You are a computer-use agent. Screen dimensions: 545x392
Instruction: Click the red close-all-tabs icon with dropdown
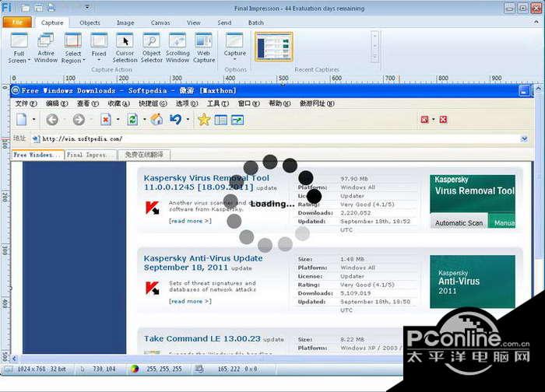424,120
